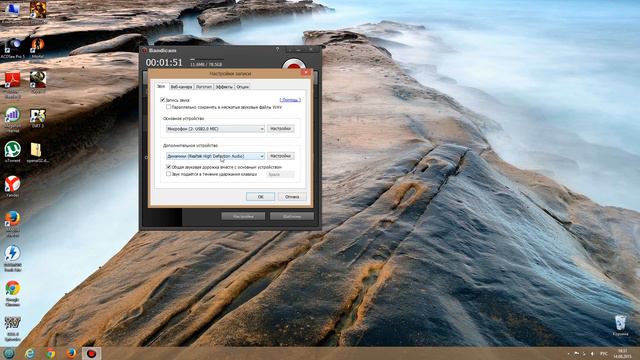Expand the primary device Микрофон dropdown

pos(215,129)
